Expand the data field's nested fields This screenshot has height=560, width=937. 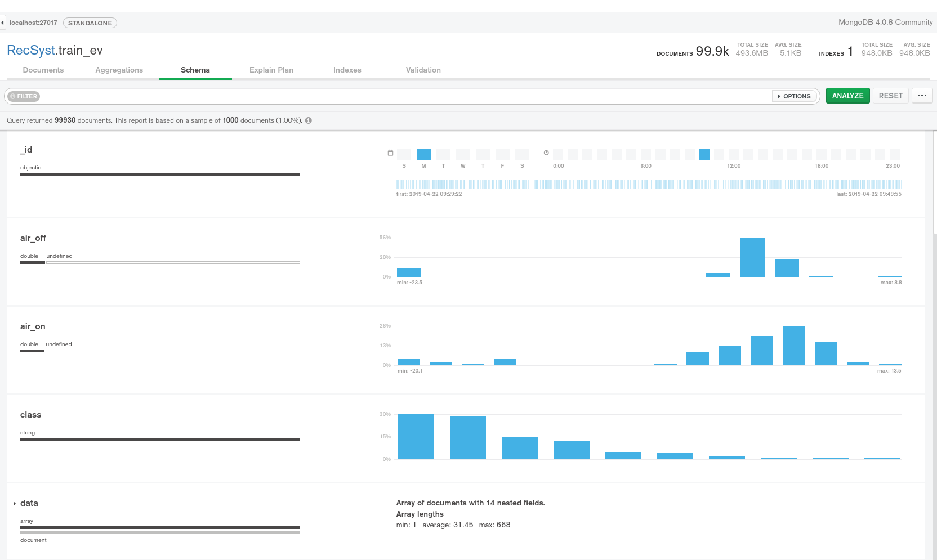coord(15,504)
